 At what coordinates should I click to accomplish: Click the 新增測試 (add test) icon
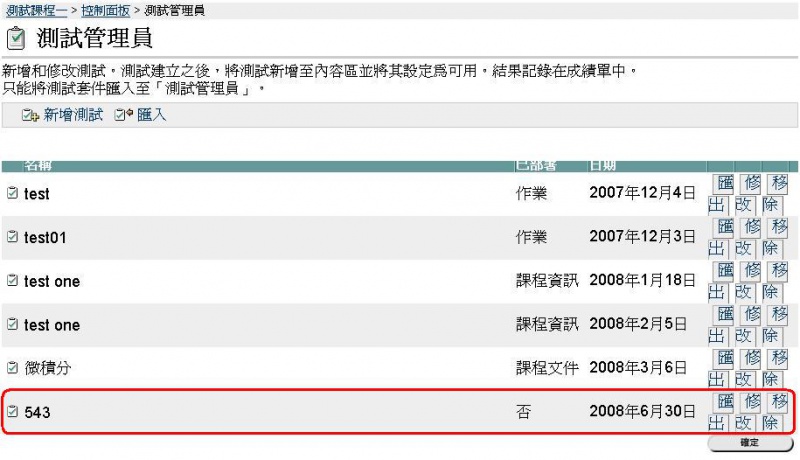coord(30,116)
